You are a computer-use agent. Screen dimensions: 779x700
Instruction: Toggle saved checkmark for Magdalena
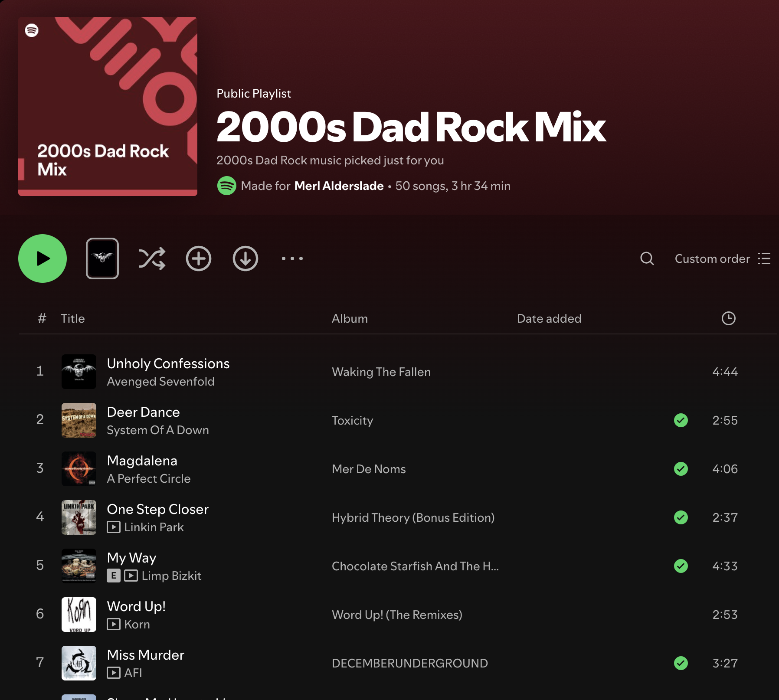pos(681,469)
